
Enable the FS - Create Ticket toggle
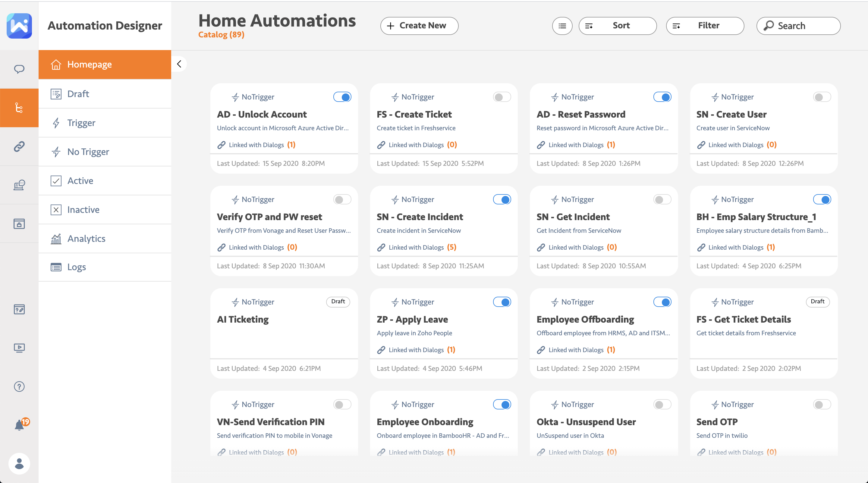pos(502,97)
